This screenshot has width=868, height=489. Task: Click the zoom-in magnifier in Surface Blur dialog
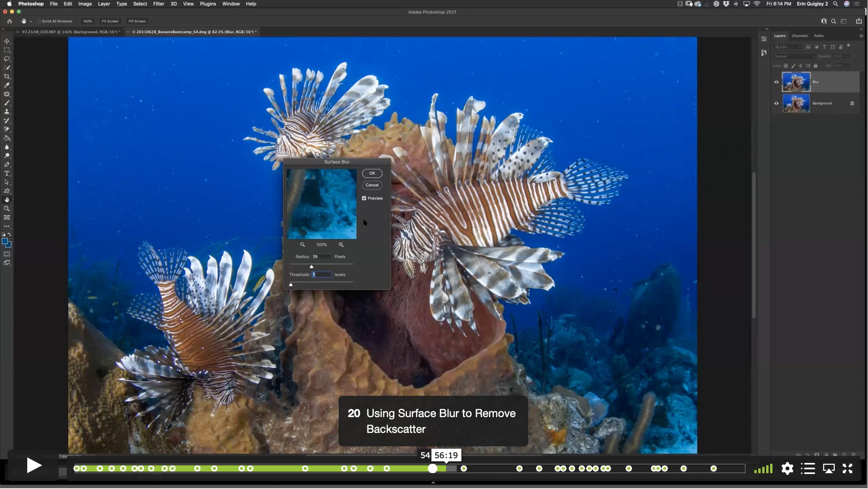coord(341,244)
